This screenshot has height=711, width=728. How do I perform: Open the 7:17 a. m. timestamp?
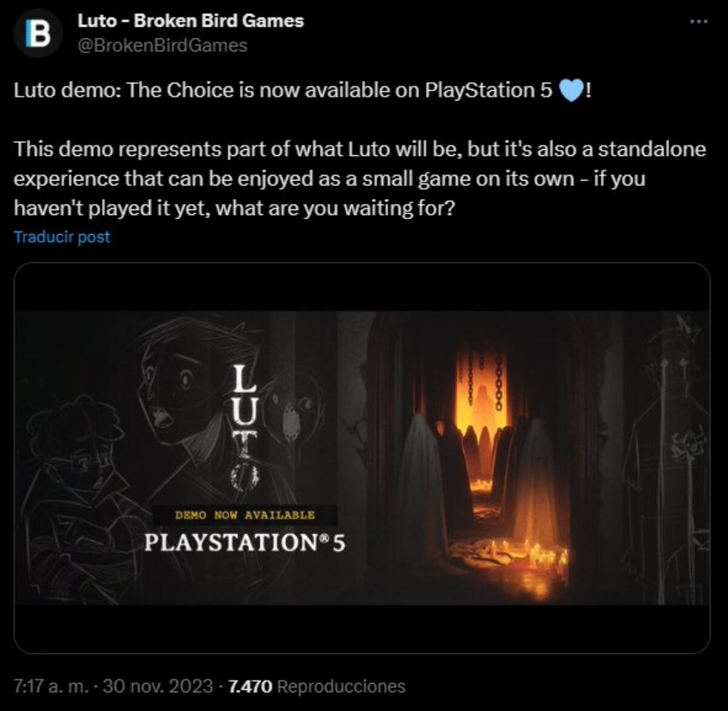pos(50,687)
